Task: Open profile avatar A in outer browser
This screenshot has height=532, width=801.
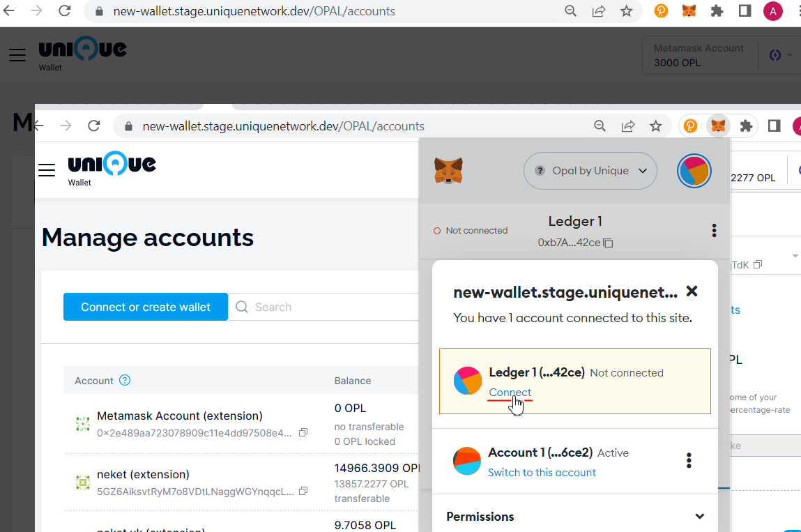Action: coord(773,11)
